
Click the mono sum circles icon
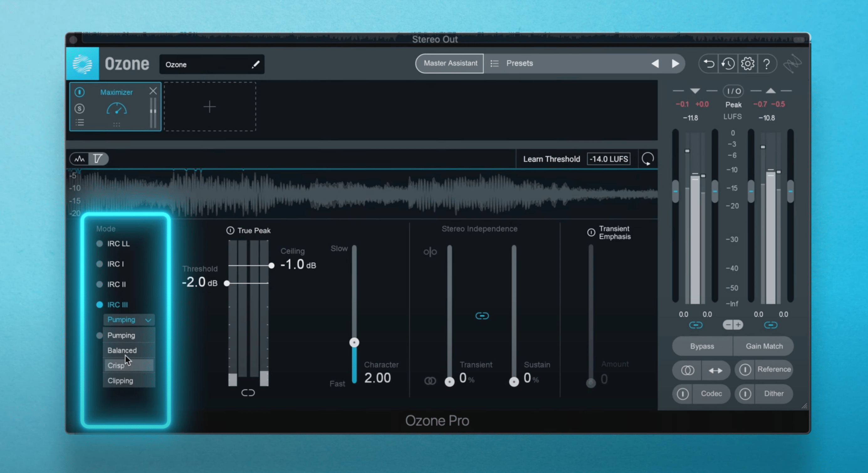(x=688, y=371)
